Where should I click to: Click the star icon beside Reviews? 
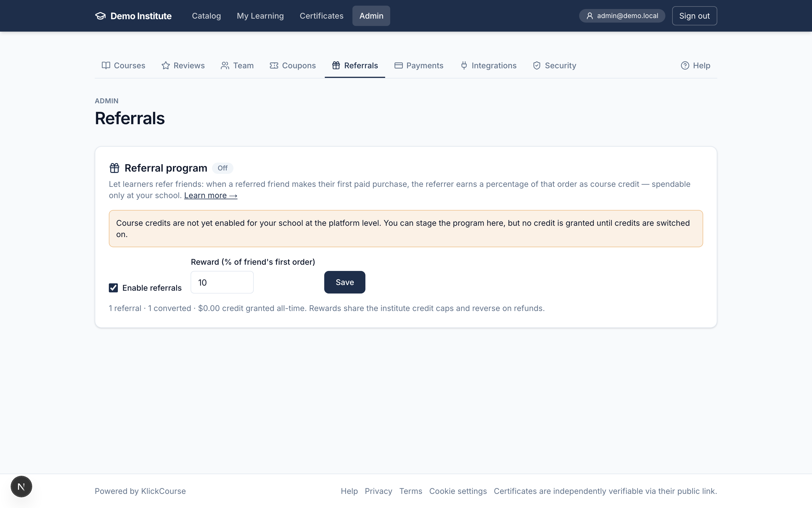click(166, 65)
